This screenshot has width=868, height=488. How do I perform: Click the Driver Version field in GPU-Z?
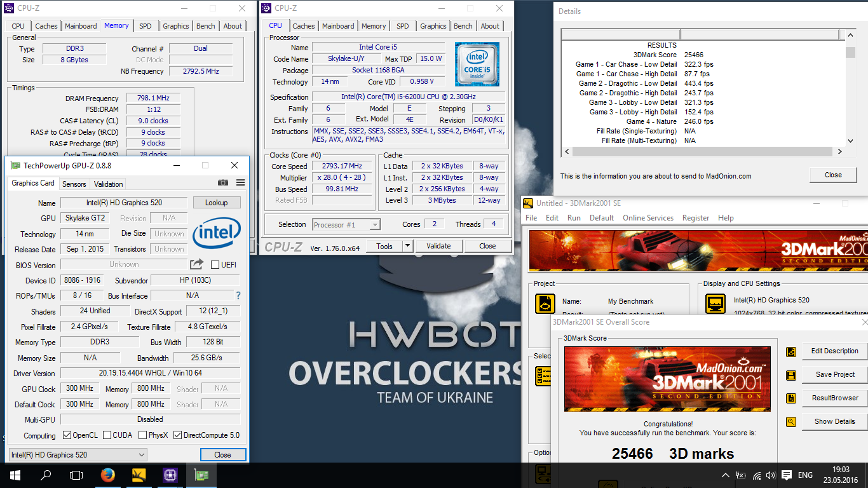(150, 373)
